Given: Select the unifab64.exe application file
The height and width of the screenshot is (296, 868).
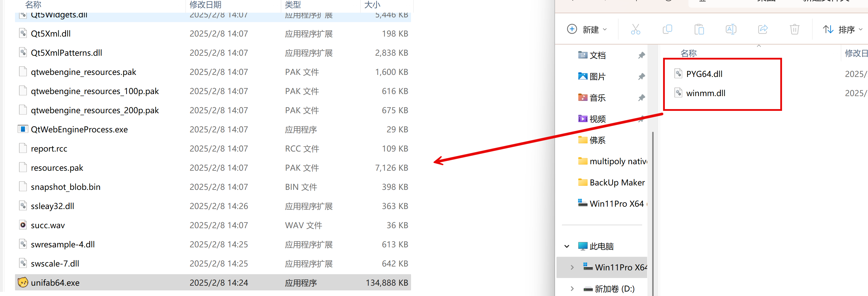Looking at the screenshot, I should pyautogui.click(x=55, y=282).
